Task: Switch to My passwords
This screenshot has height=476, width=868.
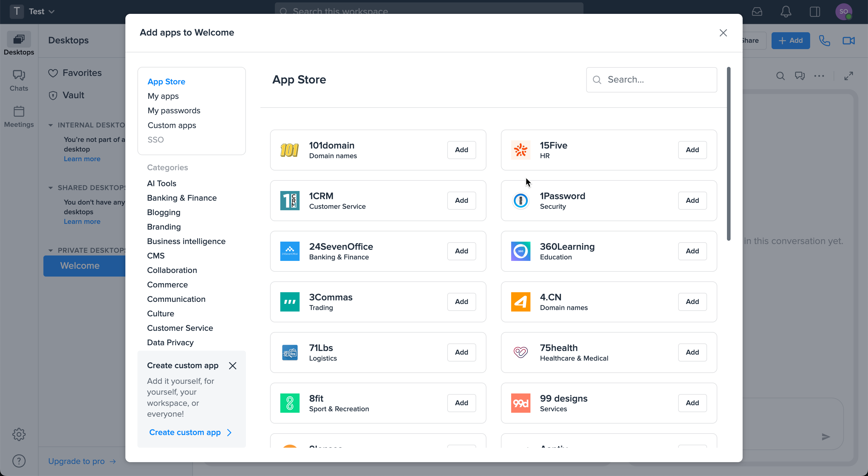Action: [174, 111]
